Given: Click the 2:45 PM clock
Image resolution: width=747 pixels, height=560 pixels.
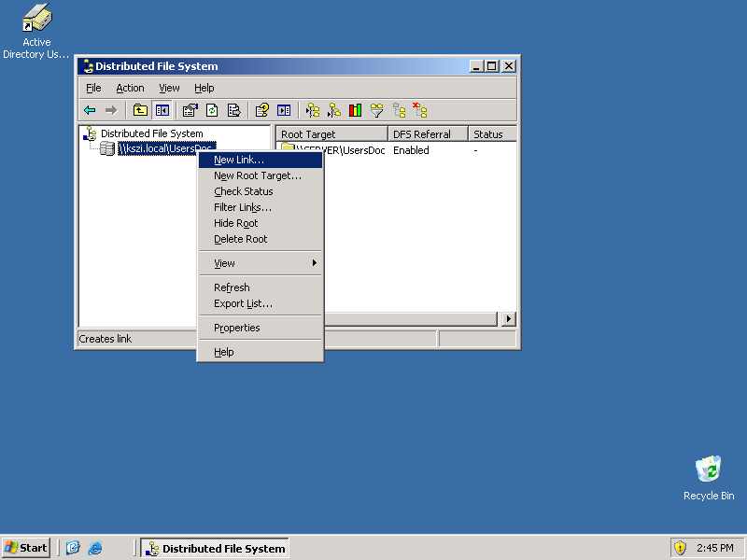Looking at the screenshot, I should (714, 548).
